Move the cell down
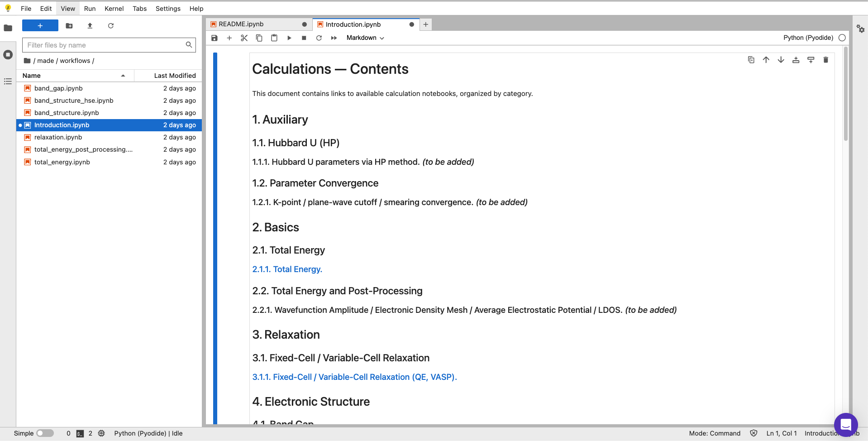This screenshot has height=441, width=868. 781,60
